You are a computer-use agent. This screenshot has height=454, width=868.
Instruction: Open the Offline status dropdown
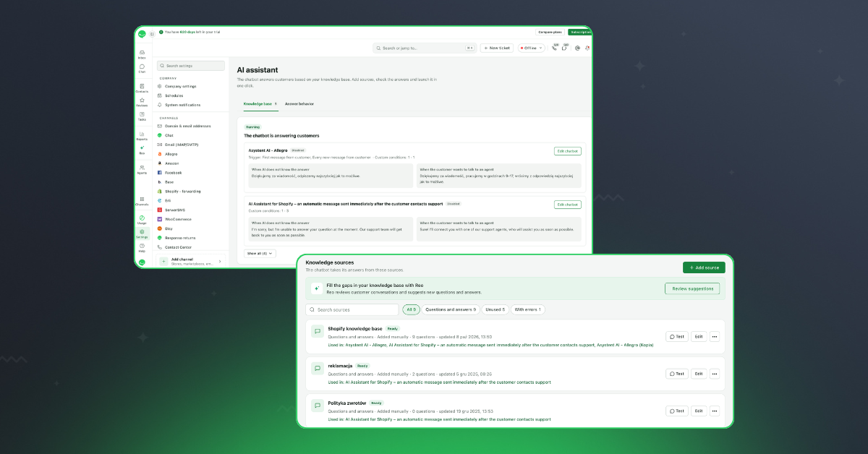click(x=531, y=48)
